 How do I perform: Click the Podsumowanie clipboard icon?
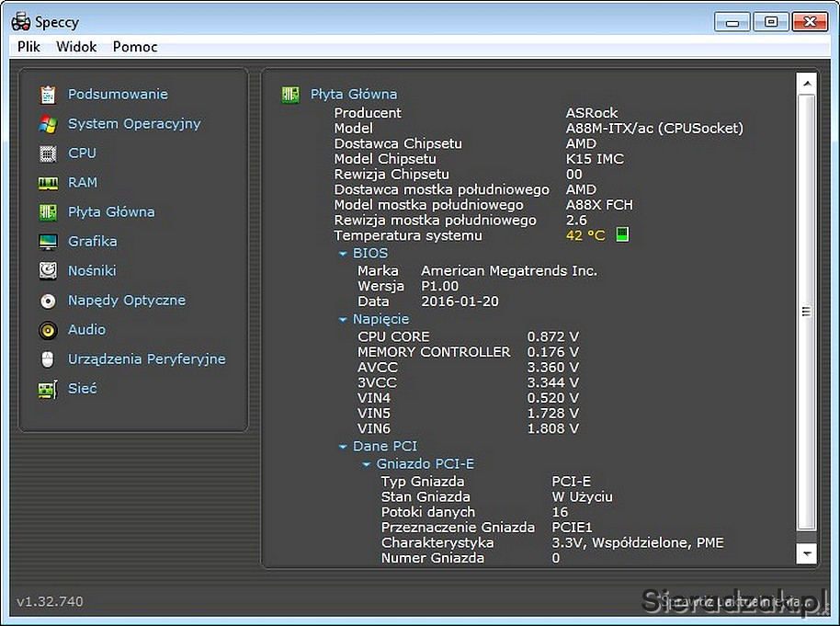tap(48, 95)
